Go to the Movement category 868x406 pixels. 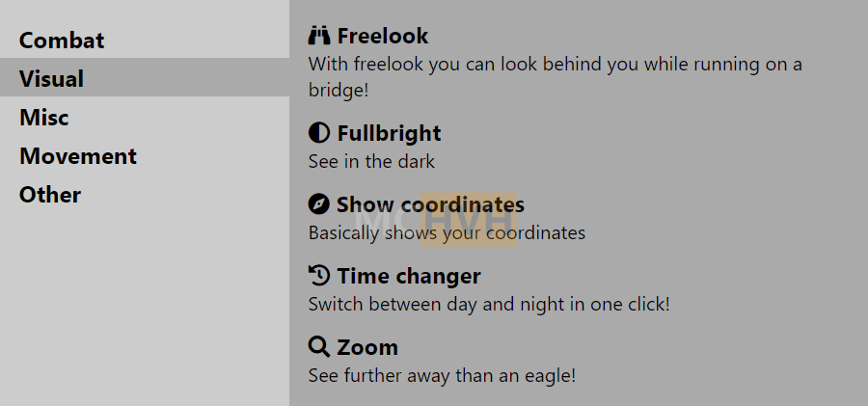coord(78,156)
